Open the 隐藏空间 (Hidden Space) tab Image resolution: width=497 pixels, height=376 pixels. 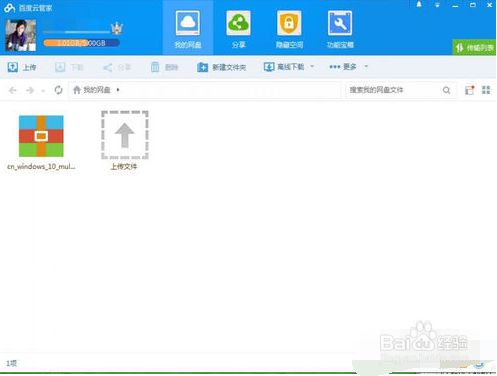point(289,29)
